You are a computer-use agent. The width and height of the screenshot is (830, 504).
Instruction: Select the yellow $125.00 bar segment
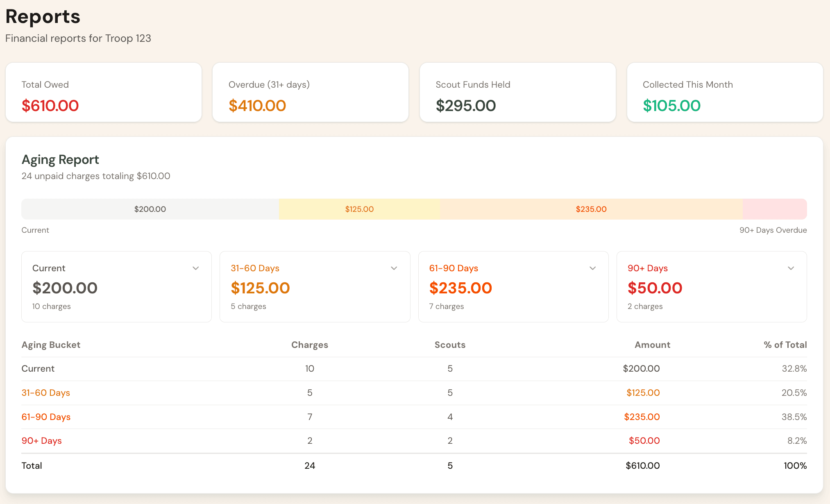[359, 209]
